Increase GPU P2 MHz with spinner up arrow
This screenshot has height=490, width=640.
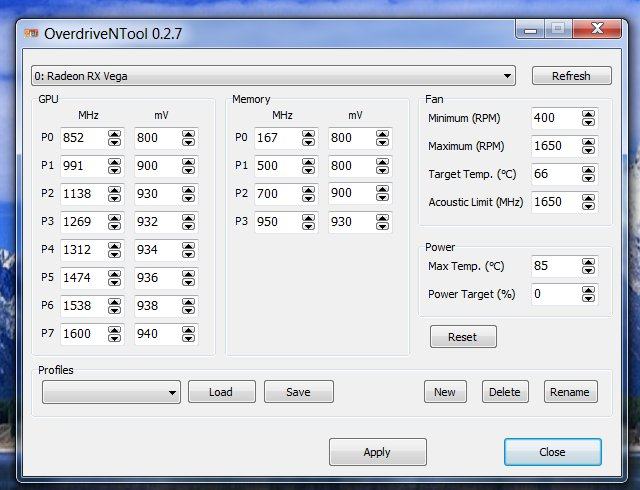[x=114, y=190]
